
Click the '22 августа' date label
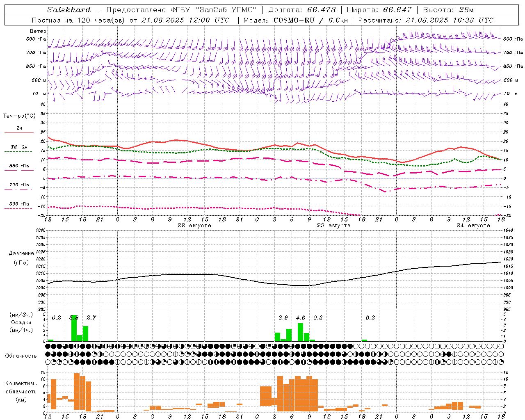[194, 226]
